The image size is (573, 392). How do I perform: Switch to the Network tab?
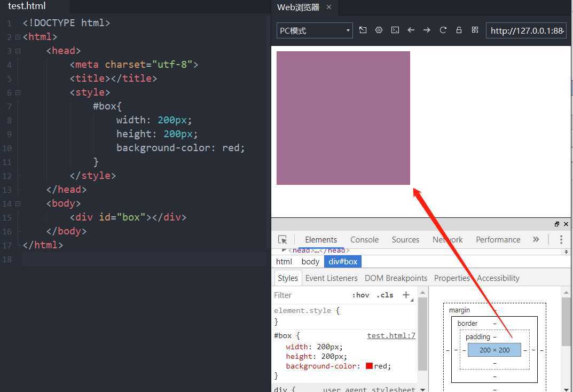click(448, 240)
